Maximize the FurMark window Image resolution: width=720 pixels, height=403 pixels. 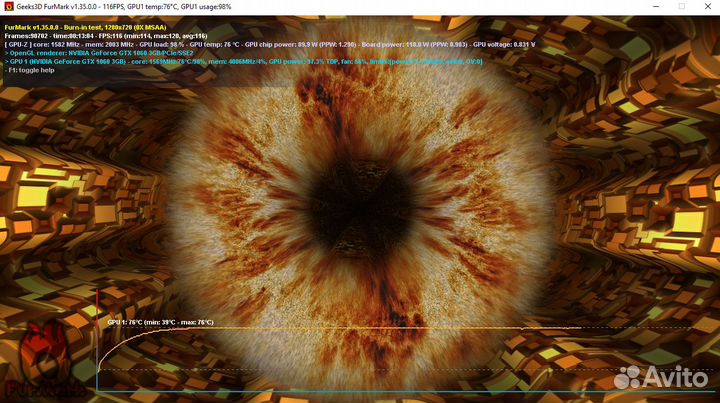coord(684,7)
